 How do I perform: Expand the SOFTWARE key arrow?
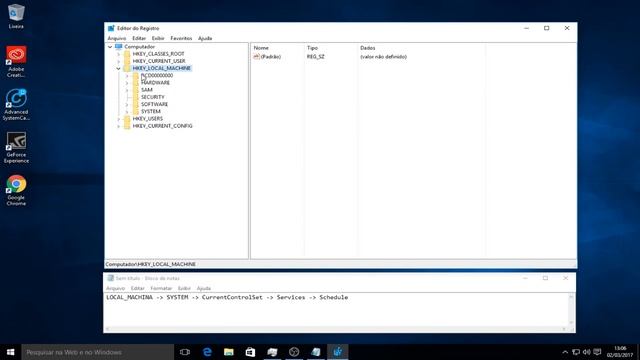point(127,104)
